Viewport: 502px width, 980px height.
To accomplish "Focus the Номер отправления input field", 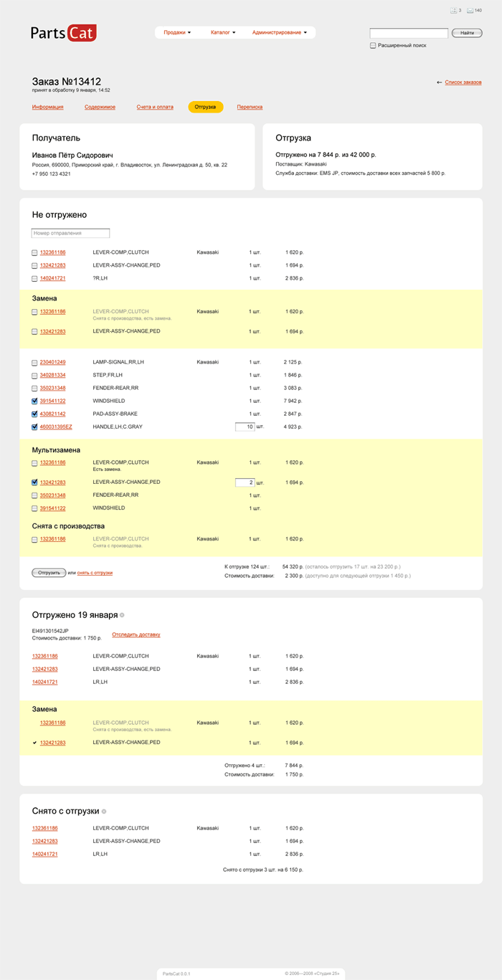I will tap(70, 233).
